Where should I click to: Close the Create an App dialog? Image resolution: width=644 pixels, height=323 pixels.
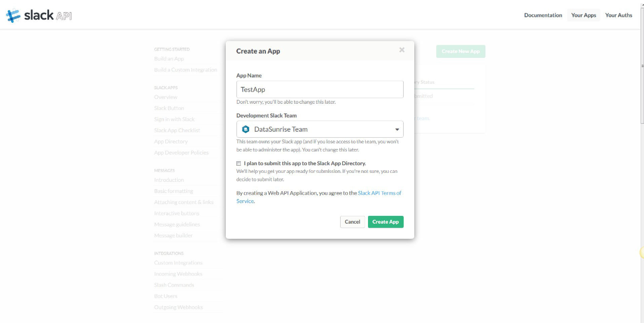coord(401,50)
